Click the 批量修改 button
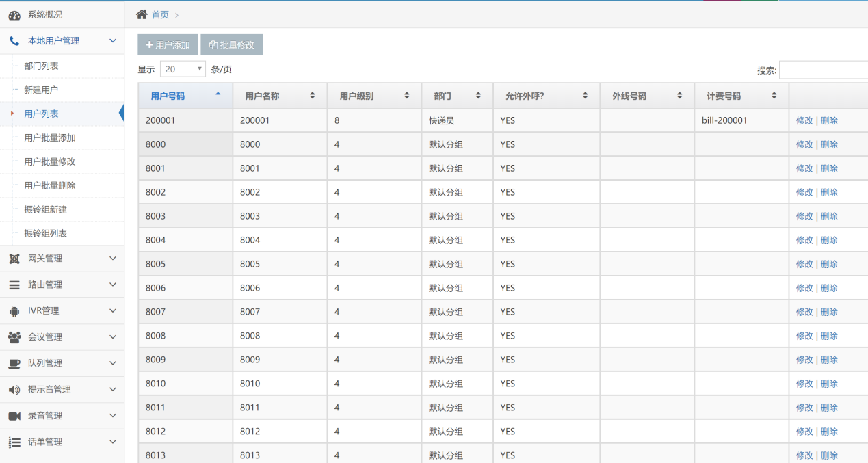Viewport: 868px width, 463px height. (x=231, y=45)
